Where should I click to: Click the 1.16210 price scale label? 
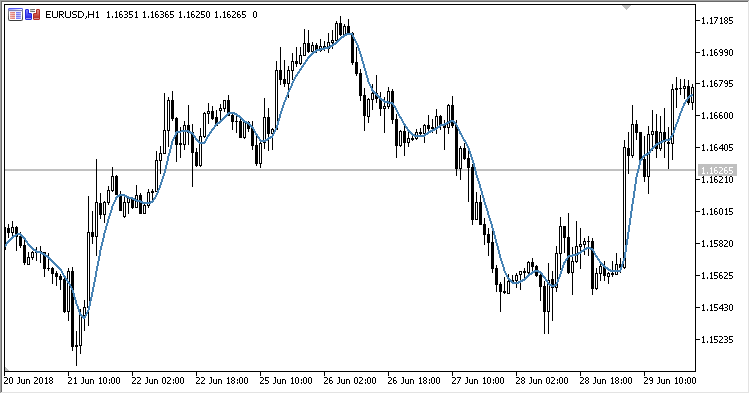(x=717, y=180)
